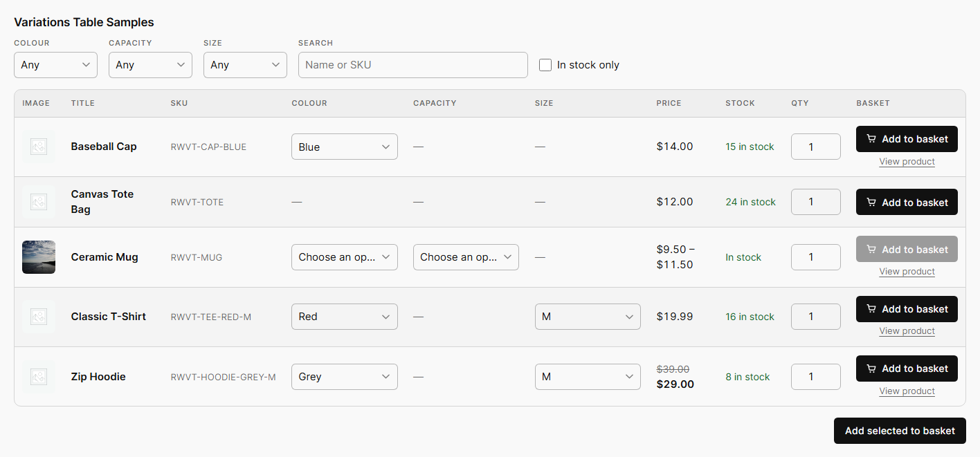Open View product link for Zip Hoodie
The width and height of the screenshot is (980, 457).
[x=907, y=391]
